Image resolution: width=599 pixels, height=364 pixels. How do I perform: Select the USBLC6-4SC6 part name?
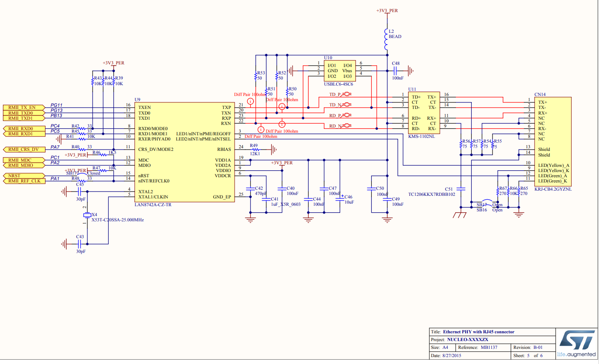pos(338,84)
